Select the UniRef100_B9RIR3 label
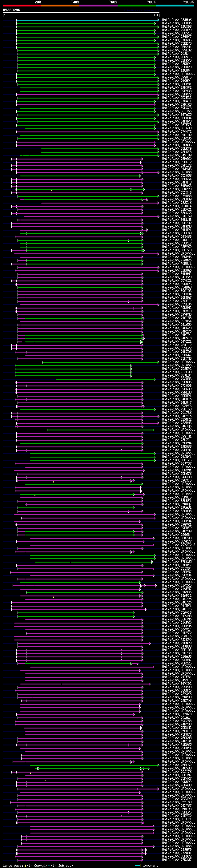Viewport: 197px width, 868px height. pyautogui.click(x=176, y=104)
